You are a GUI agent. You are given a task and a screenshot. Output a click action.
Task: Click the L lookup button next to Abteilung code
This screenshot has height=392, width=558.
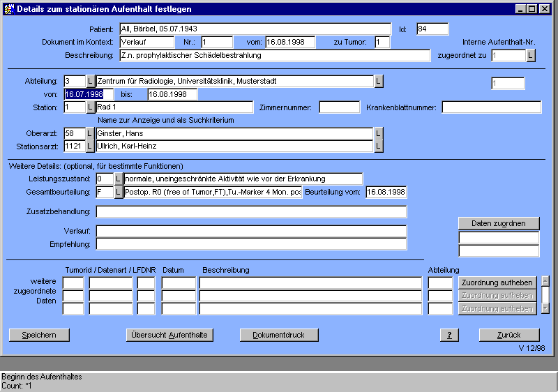coord(90,82)
